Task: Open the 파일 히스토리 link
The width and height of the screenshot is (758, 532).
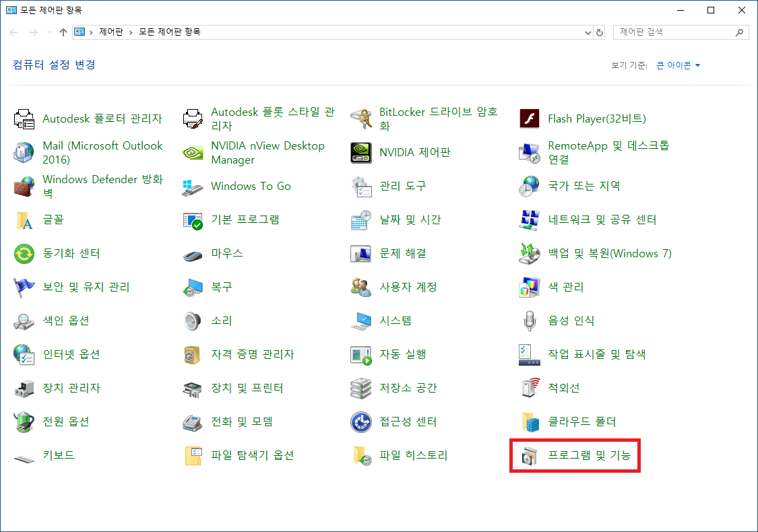Action: (413, 455)
